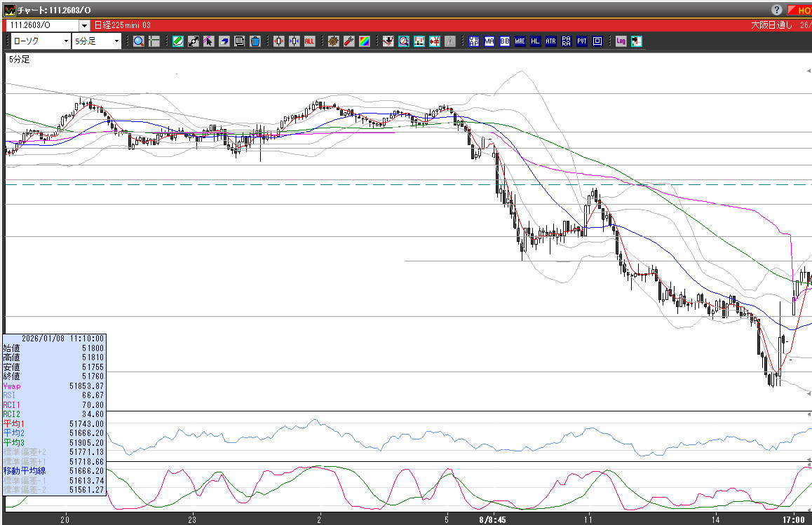Click the red HOT button
Image resolution: width=812 pixels, height=525 pixels.
pyautogui.click(x=799, y=10)
